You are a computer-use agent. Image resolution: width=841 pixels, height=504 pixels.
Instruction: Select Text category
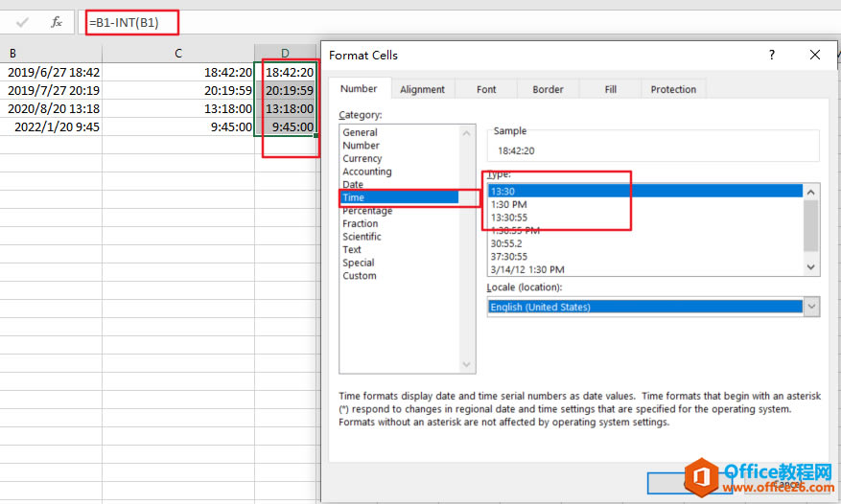coord(400,250)
